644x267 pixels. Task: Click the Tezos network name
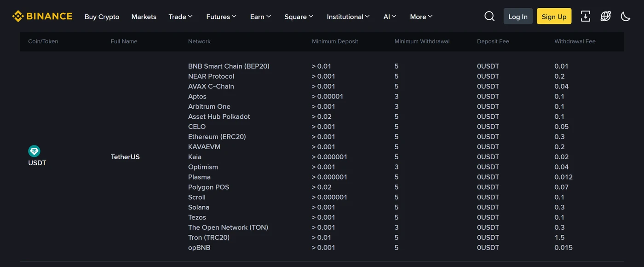(x=197, y=218)
